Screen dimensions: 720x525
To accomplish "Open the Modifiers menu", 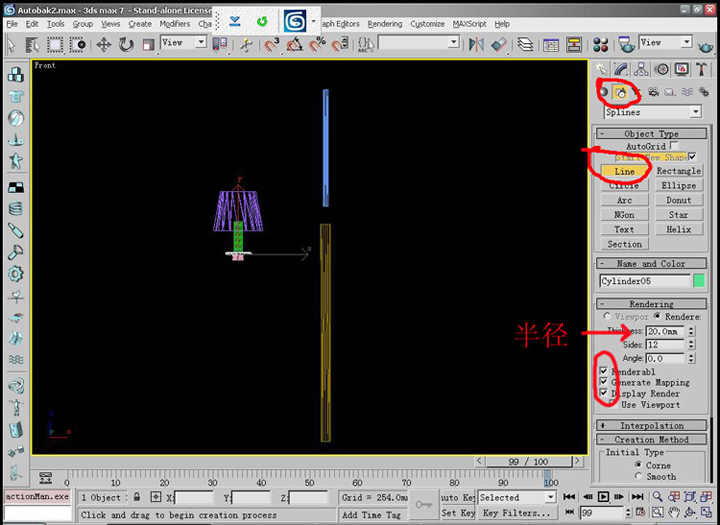I will coord(174,24).
